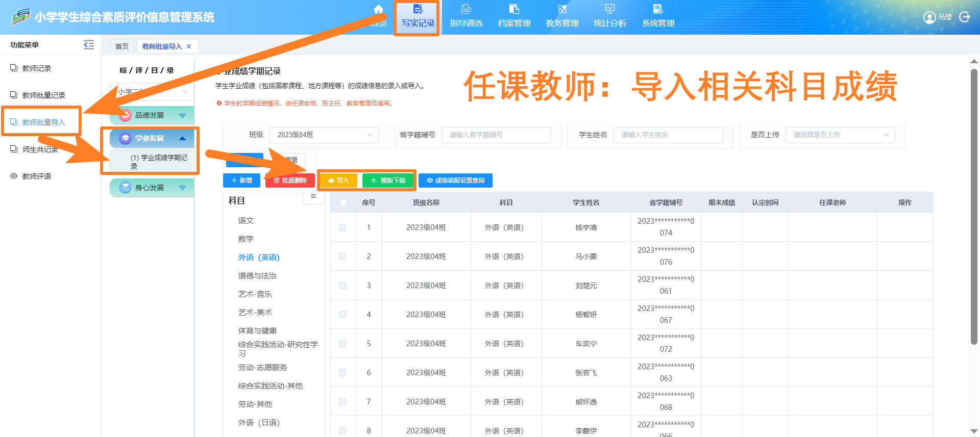Screen dimensions: 980x437
Task: Expand the 品德发展 category
Action: tap(152, 115)
